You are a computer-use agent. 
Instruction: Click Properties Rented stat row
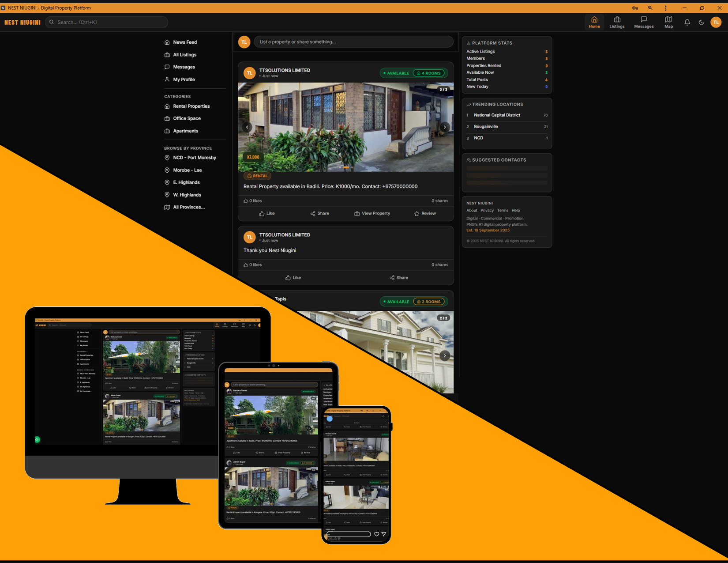tap(507, 66)
